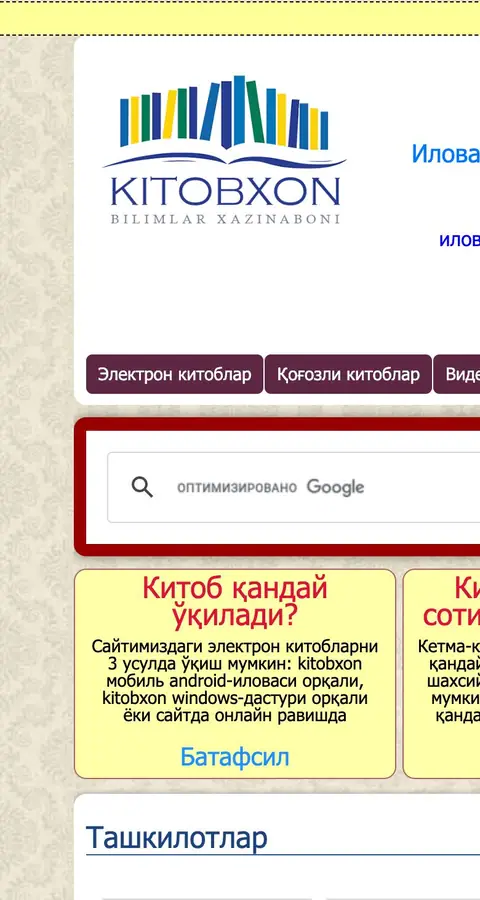Click the BILIMLAR XAZINABONI tagline
Viewport: 480px width, 900px height.
click(x=225, y=219)
